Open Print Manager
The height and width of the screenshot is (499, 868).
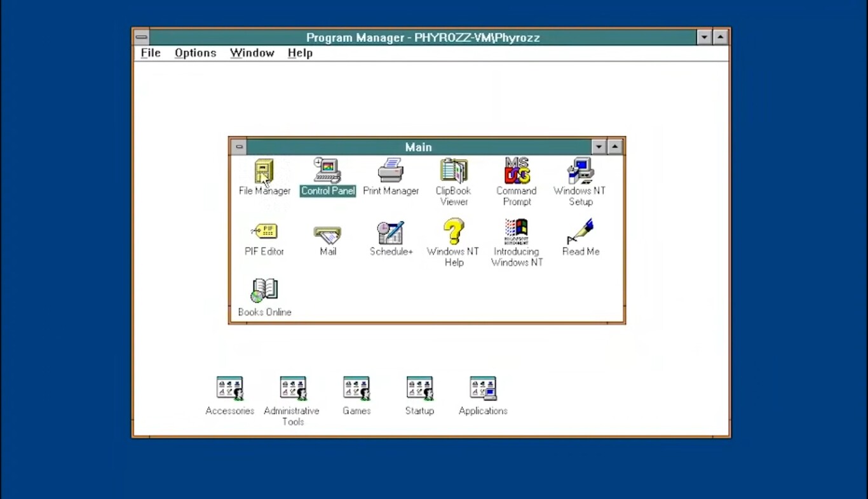[391, 170]
